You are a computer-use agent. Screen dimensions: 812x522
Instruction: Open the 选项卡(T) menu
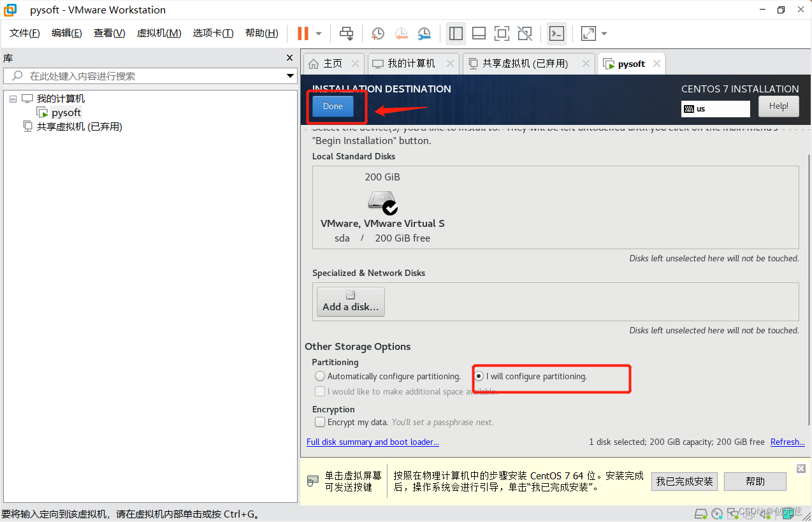click(x=214, y=33)
